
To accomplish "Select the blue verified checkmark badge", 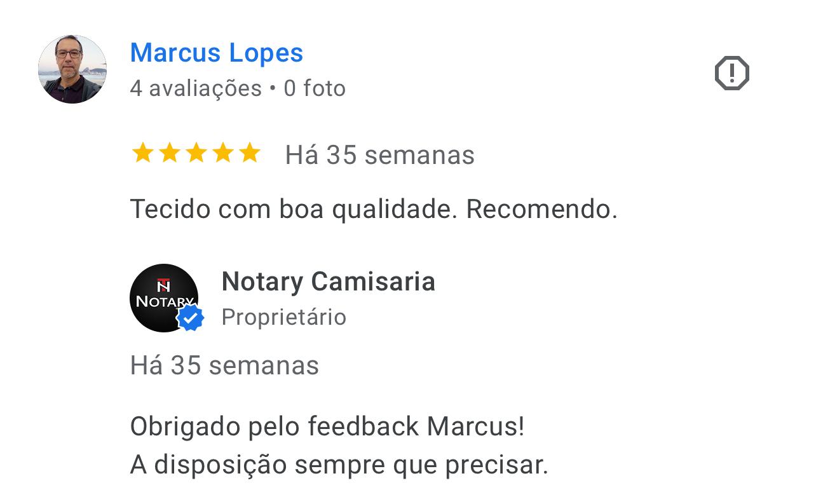I will pyautogui.click(x=191, y=318).
